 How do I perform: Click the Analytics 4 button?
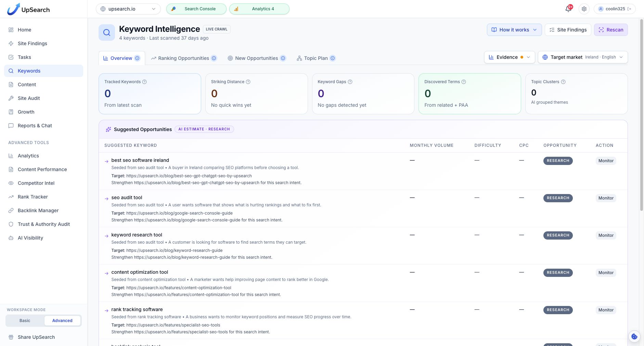259,9
